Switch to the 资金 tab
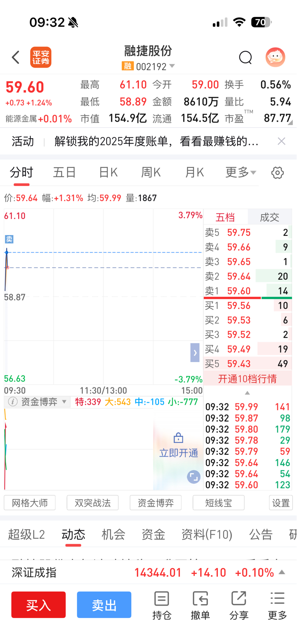Image resolution: width=297 pixels, height=644 pixels. (x=153, y=535)
